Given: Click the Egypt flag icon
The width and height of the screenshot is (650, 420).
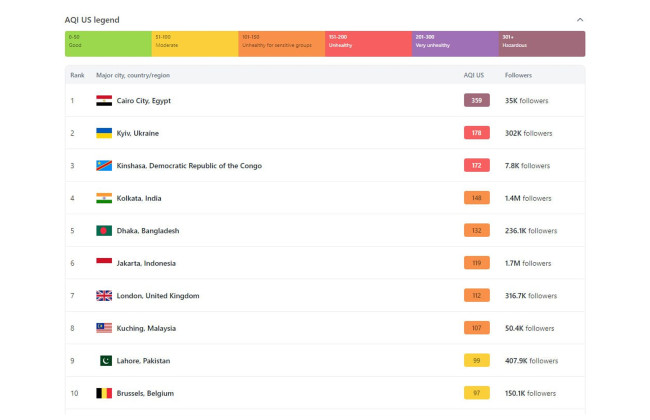Looking at the screenshot, I should coord(104,101).
